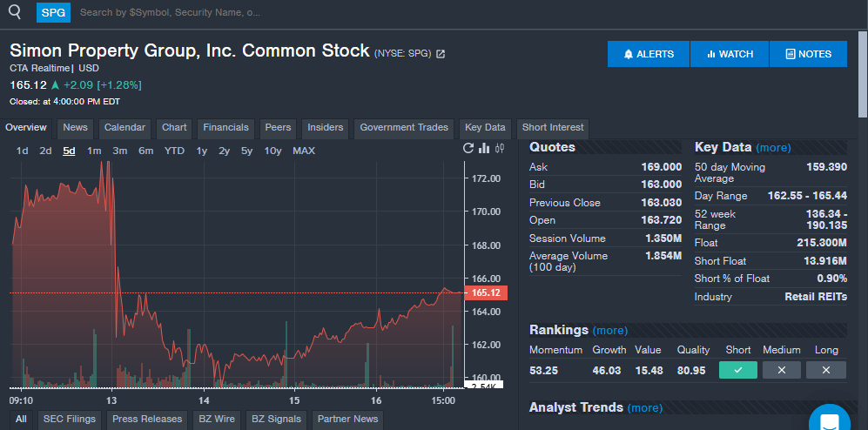Filter news by BZ Signals
The image size is (868, 430).
(x=276, y=420)
